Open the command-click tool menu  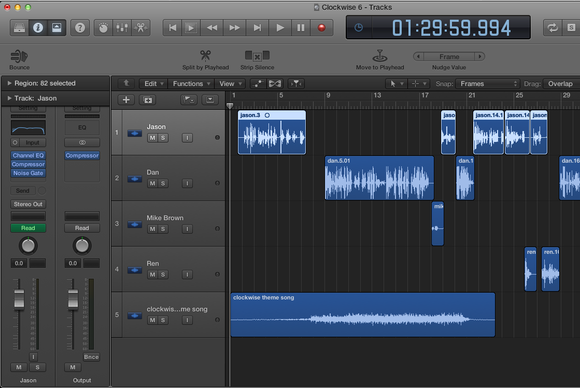[419, 84]
